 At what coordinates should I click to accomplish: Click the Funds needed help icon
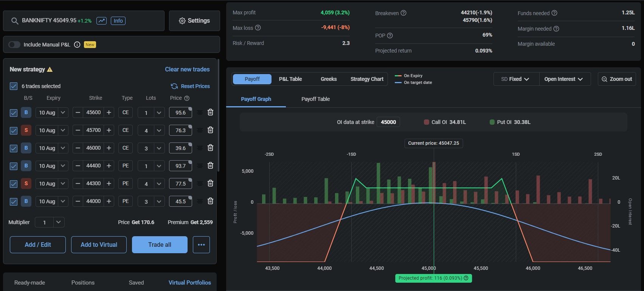pyautogui.click(x=554, y=13)
